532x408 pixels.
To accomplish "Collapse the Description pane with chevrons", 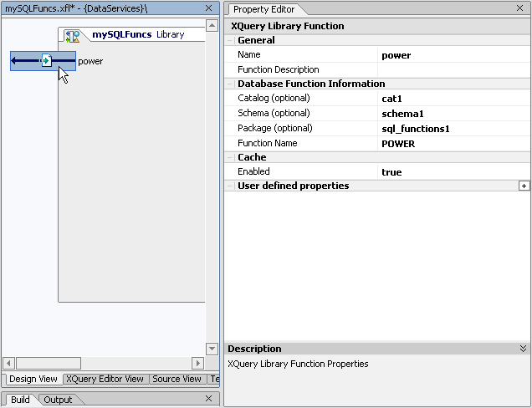I will pyautogui.click(x=523, y=349).
